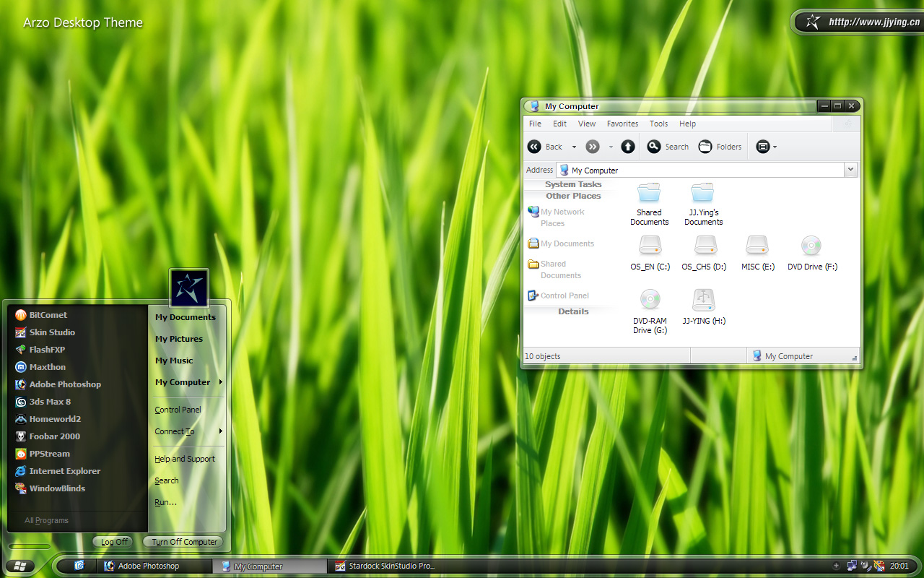Click Search in the Start menu
Image resolution: width=924 pixels, height=578 pixels.
[167, 480]
